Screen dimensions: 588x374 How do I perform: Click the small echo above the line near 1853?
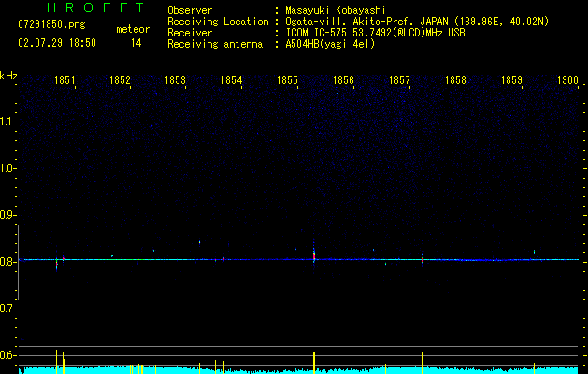pyautogui.click(x=199, y=242)
